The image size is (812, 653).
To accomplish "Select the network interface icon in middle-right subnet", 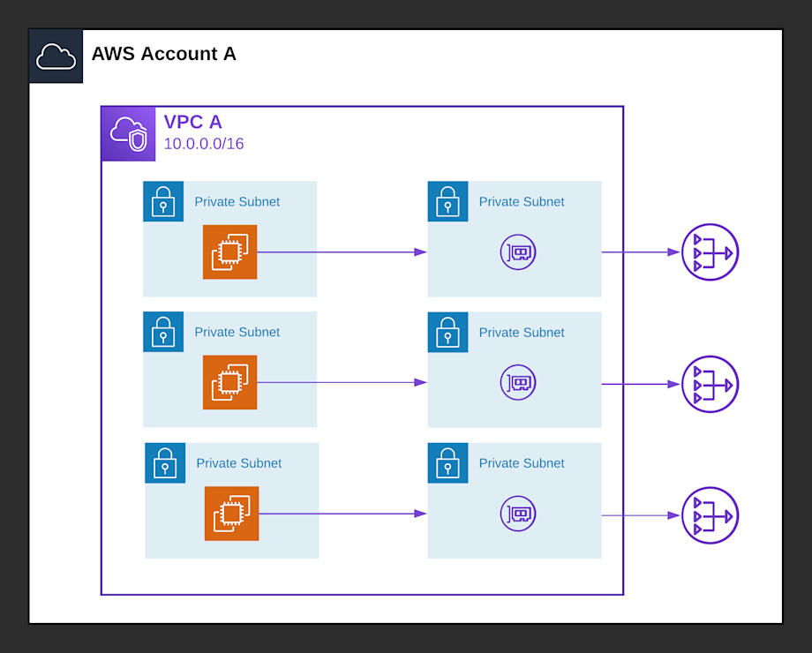I will click(x=518, y=383).
